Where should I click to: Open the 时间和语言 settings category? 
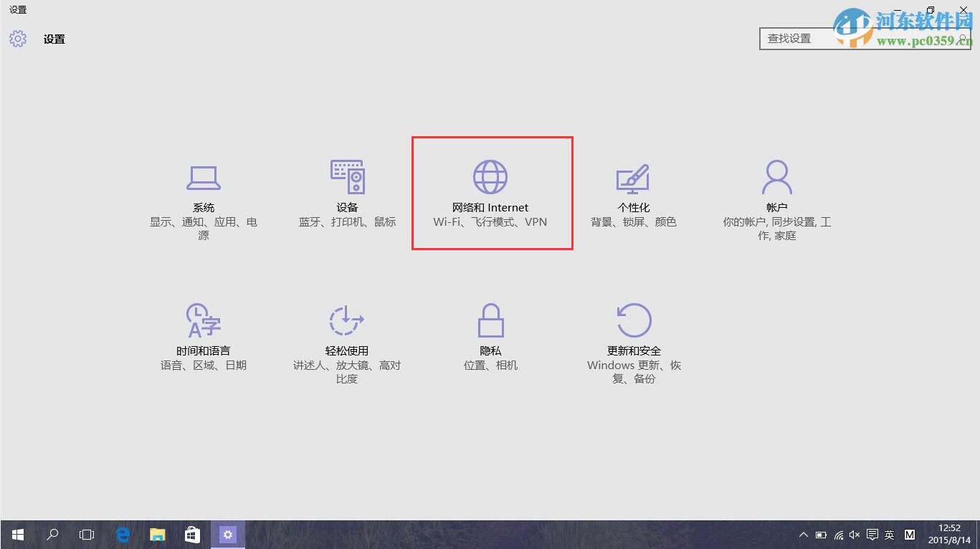(203, 337)
